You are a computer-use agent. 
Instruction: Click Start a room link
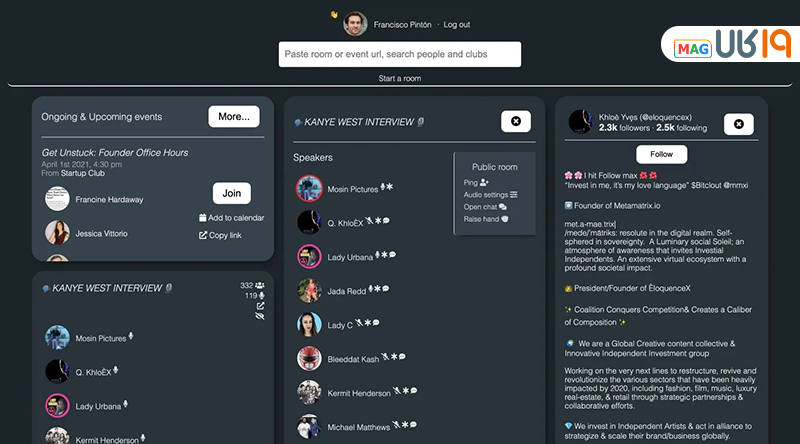pyautogui.click(x=399, y=78)
